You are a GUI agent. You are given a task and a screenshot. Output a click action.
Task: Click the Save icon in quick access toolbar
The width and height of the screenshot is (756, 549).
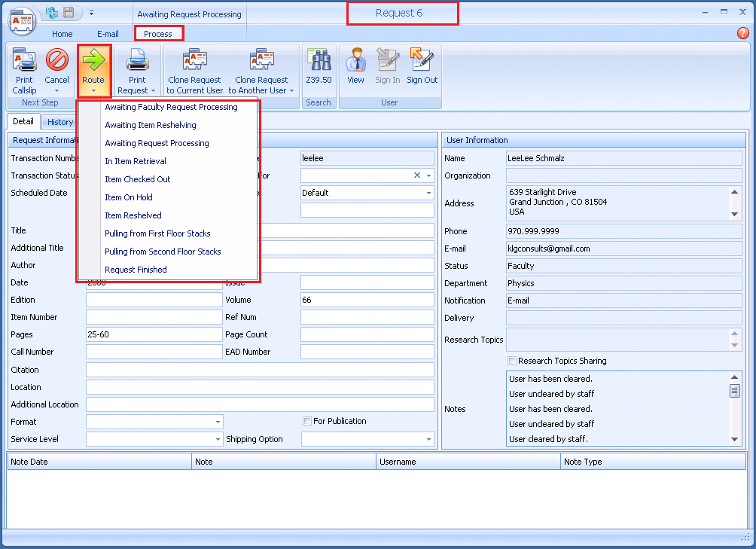coord(67,11)
